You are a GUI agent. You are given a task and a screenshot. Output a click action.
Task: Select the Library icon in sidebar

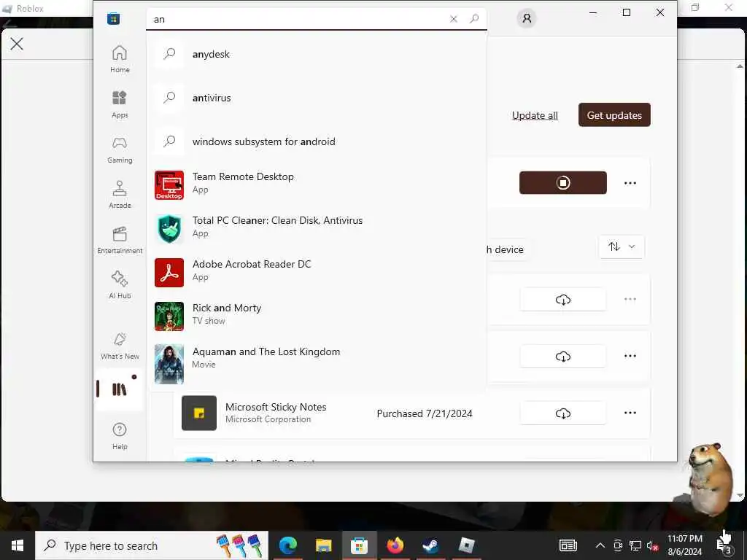coord(120,389)
